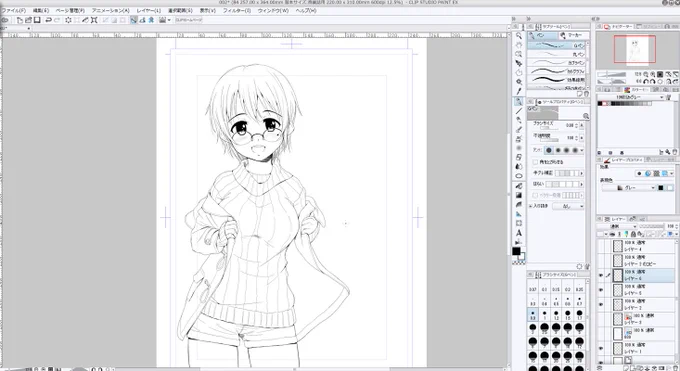Click the Open file icon in command bar
Viewport: 680px width, 371px height.
(x=29, y=20)
